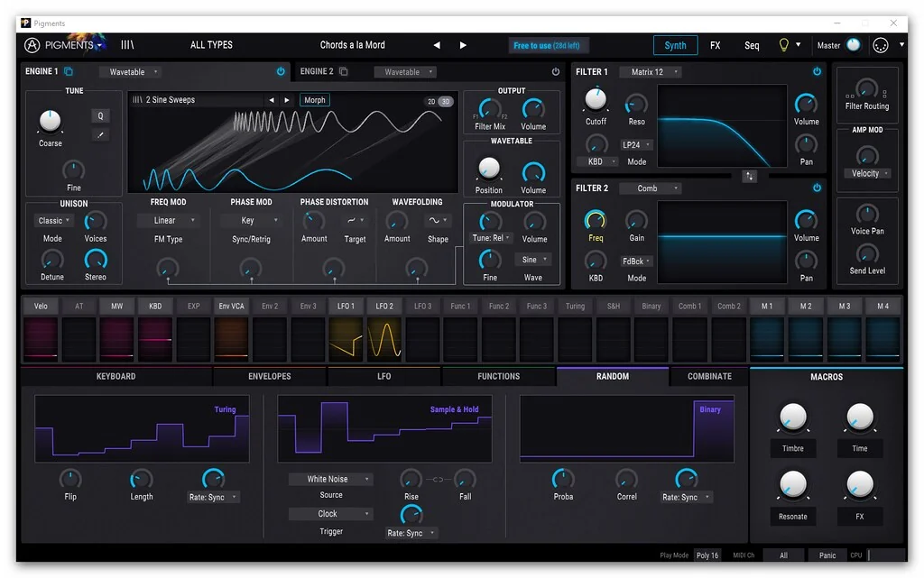Viewport: 924px width, 578px height.
Task: Click the ALL TYPES filter
Action: click(211, 45)
